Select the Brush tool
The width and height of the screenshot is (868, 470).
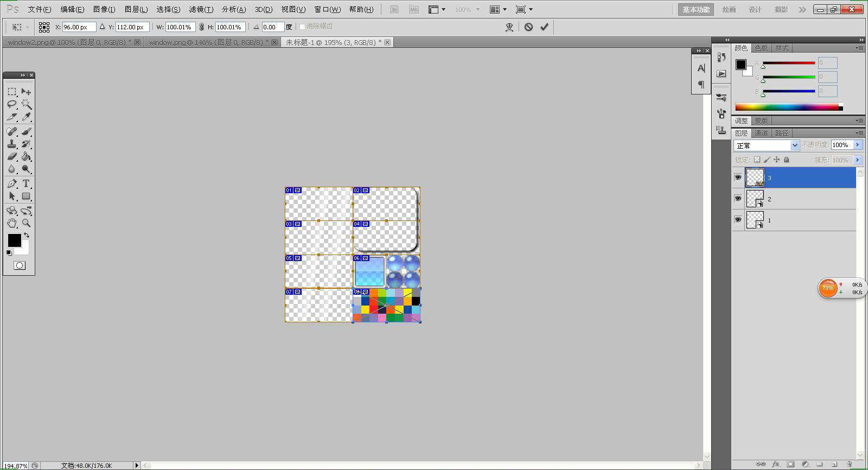point(26,132)
